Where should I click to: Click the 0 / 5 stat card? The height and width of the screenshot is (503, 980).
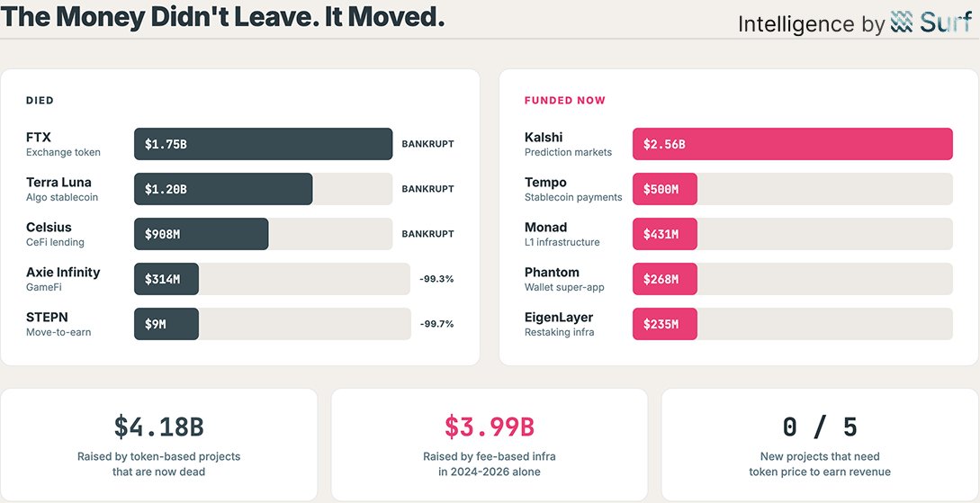click(x=820, y=444)
